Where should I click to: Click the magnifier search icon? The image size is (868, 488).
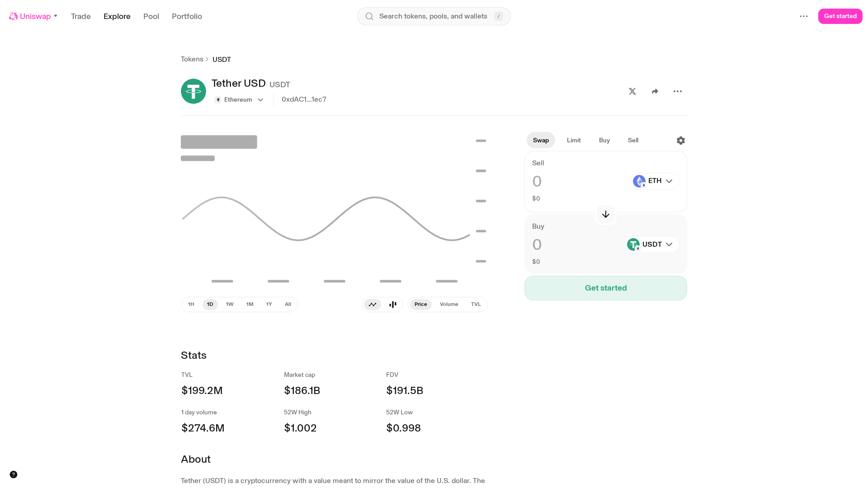point(369,16)
